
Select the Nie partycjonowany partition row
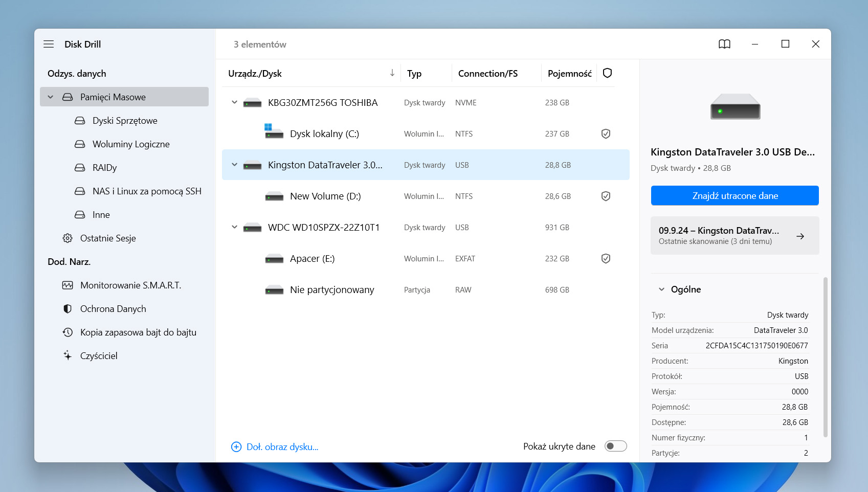click(x=426, y=289)
